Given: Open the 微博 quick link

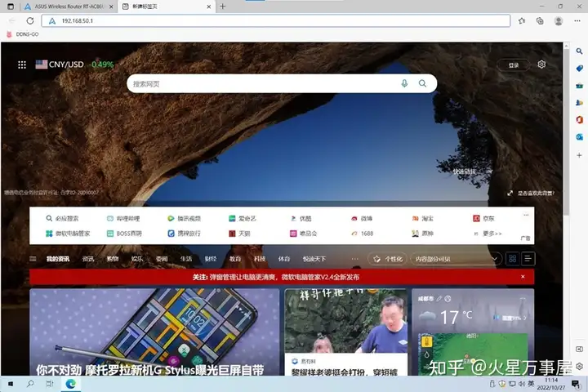Looking at the screenshot, I should pyautogui.click(x=362, y=218).
